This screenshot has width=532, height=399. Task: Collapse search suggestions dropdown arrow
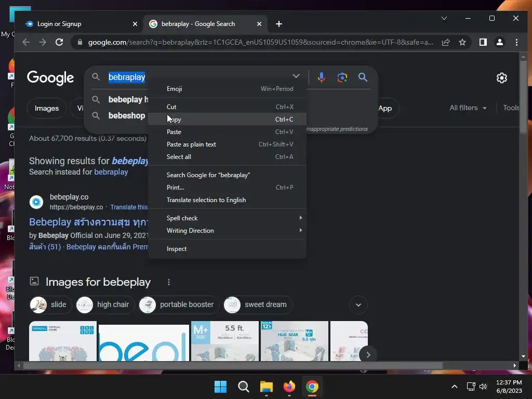click(x=296, y=76)
